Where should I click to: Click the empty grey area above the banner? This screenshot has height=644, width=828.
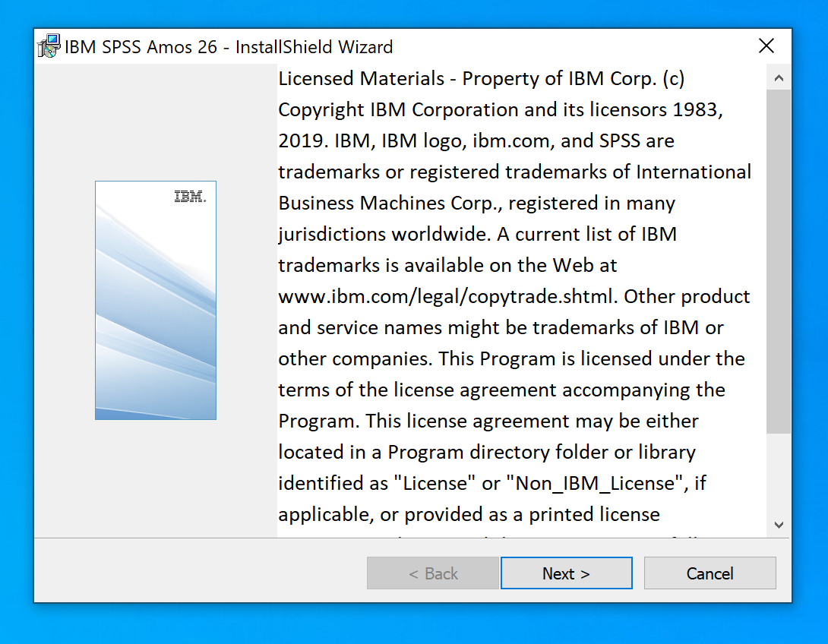point(155,122)
